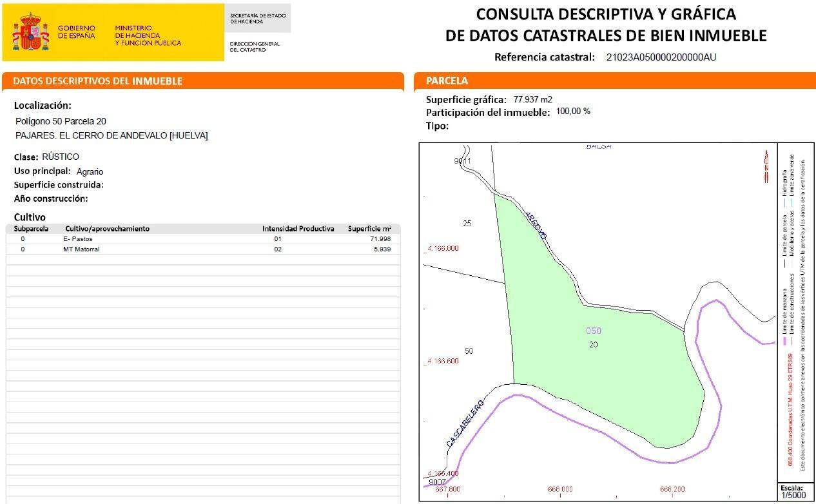
Task: Select the 'Agrario' use value
Action: 90,171
